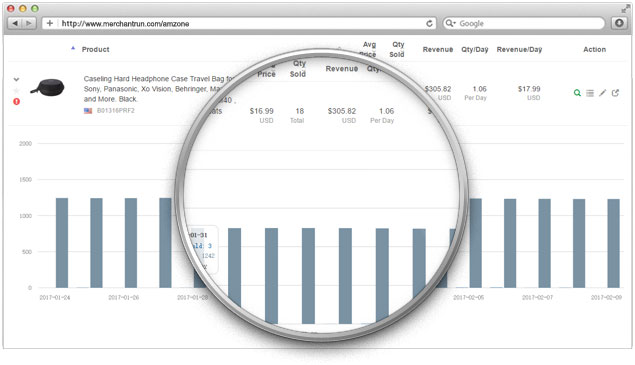The width and height of the screenshot is (635, 365).
Task: Click the green magnifier search icon
Action: (577, 93)
